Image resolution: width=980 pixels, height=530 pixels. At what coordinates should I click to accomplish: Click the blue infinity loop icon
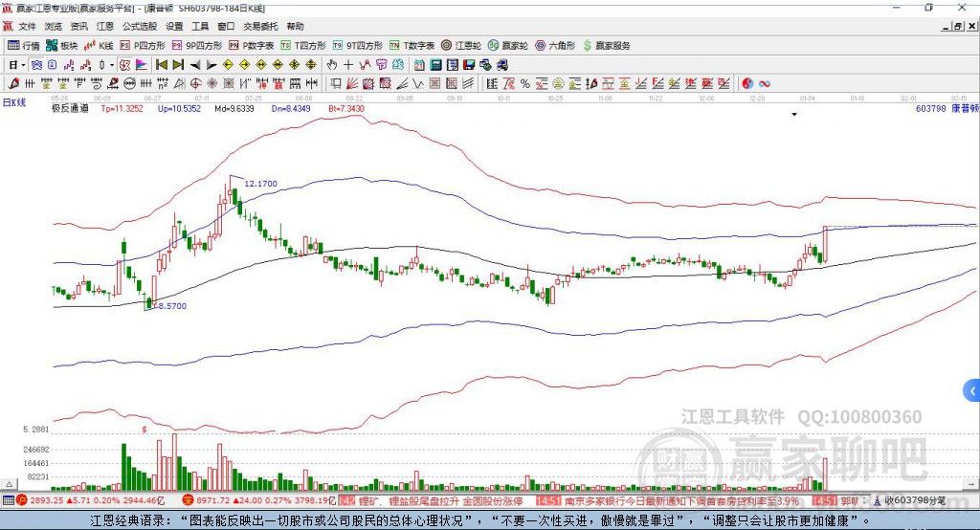(x=765, y=83)
